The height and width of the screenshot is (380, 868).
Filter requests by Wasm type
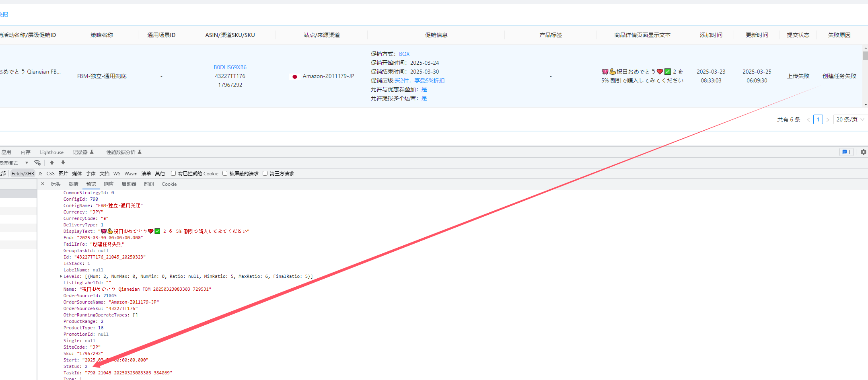(131, 174)
